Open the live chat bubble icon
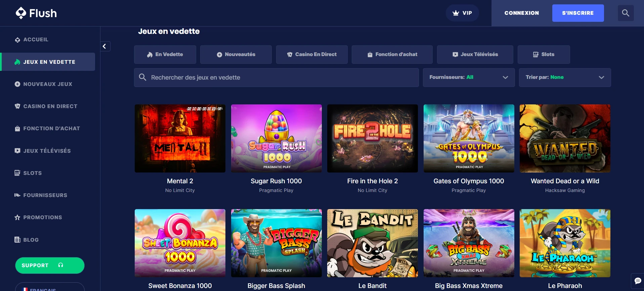This screenshot has height=291, width=644. [638, 281]
